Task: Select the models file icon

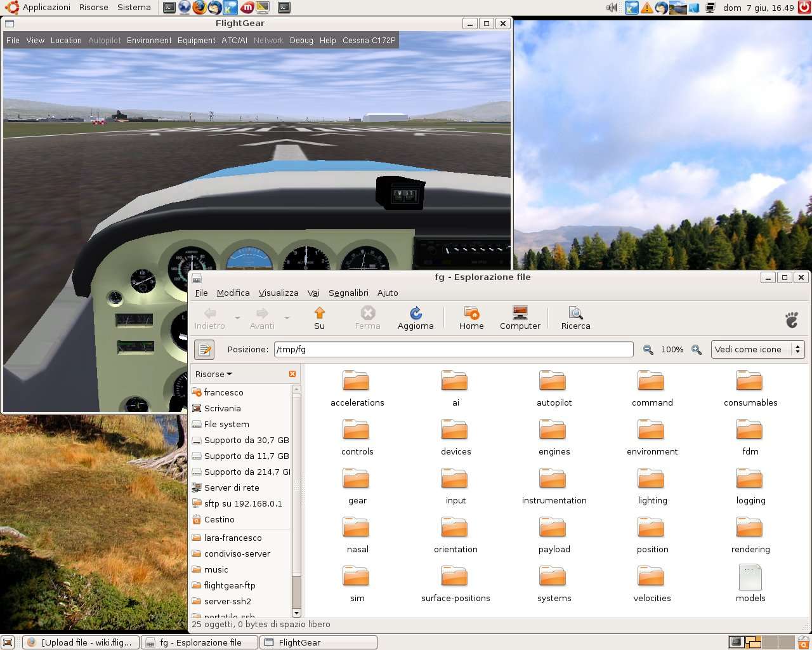Action: pos(750,577)
